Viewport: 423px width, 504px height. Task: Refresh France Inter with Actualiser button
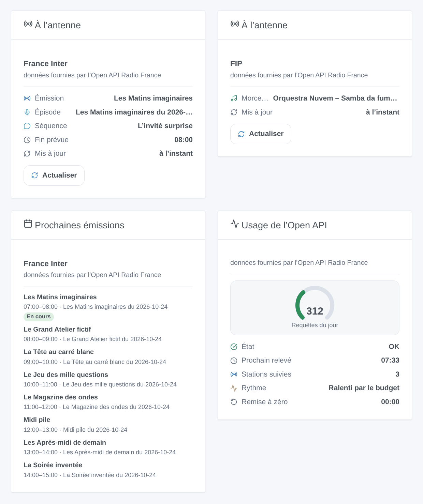[54, 175]
